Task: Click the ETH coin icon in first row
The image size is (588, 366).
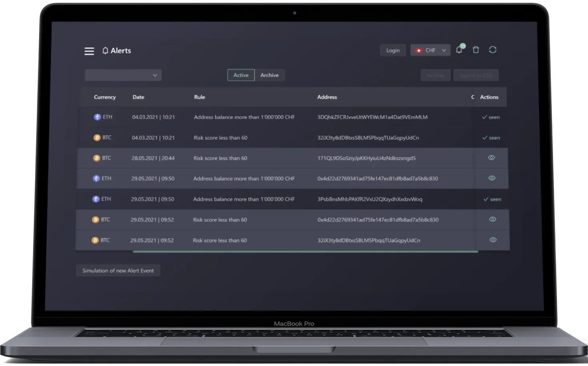Action: coord(97,117)
